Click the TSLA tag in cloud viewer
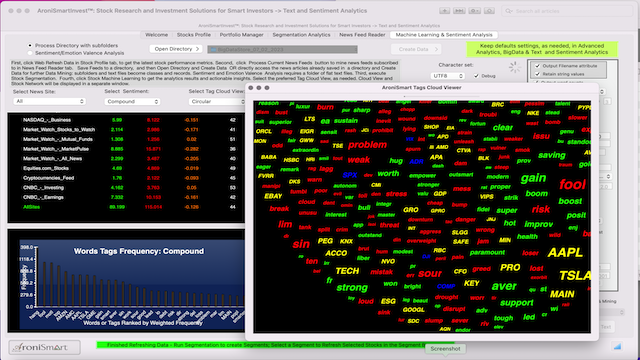This screenshot has width=640, height=360. point(575,276)
